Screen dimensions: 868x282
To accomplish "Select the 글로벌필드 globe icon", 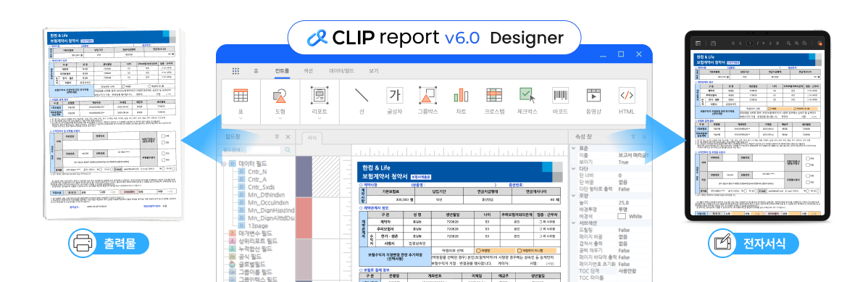I will click(x=232, y=265).
